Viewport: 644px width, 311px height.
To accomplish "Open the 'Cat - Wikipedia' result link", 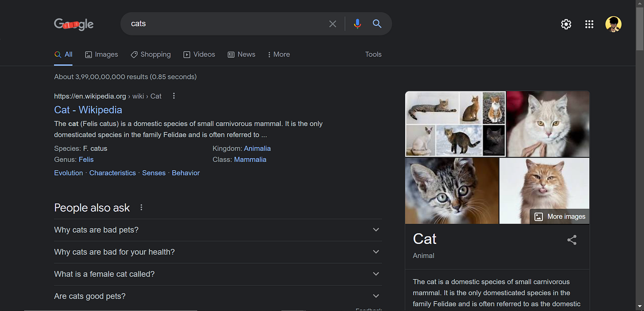I will tap(88, 110).
